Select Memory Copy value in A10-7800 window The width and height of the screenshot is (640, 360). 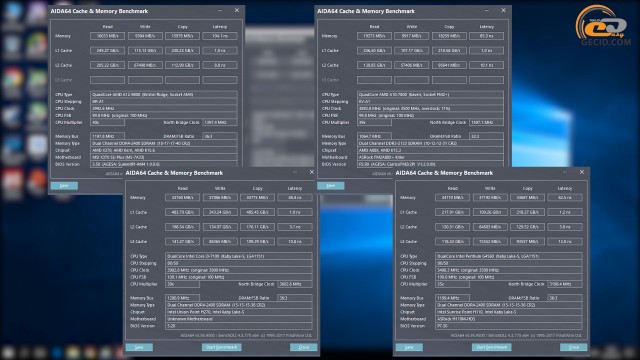(449, 36)
